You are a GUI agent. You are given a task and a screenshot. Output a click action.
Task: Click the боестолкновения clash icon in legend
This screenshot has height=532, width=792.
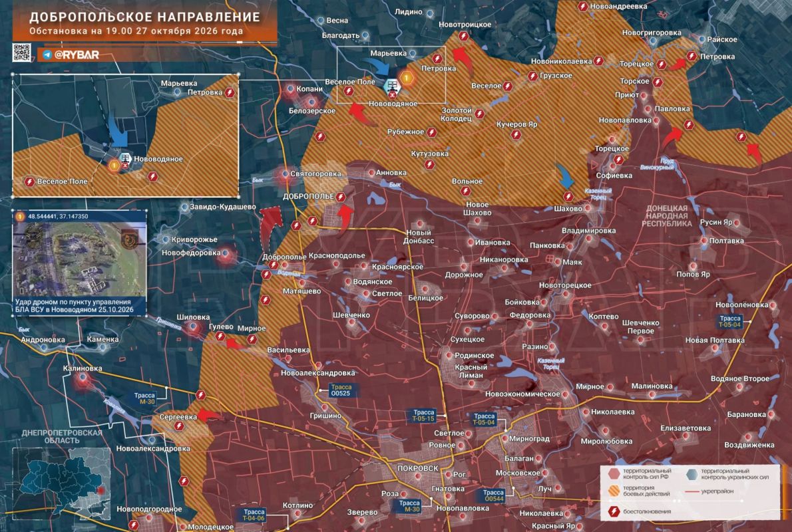pos(614,511)
